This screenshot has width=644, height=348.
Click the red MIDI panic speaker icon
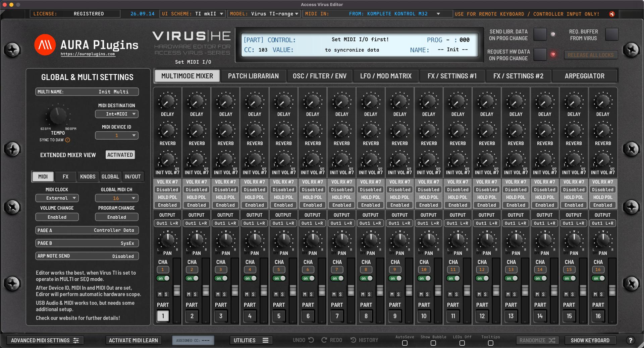612,14
